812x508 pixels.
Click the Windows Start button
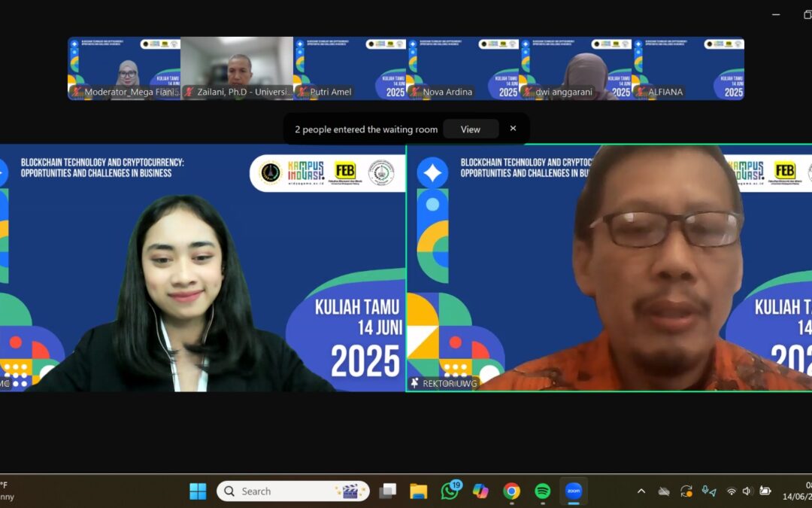[198, 491]
